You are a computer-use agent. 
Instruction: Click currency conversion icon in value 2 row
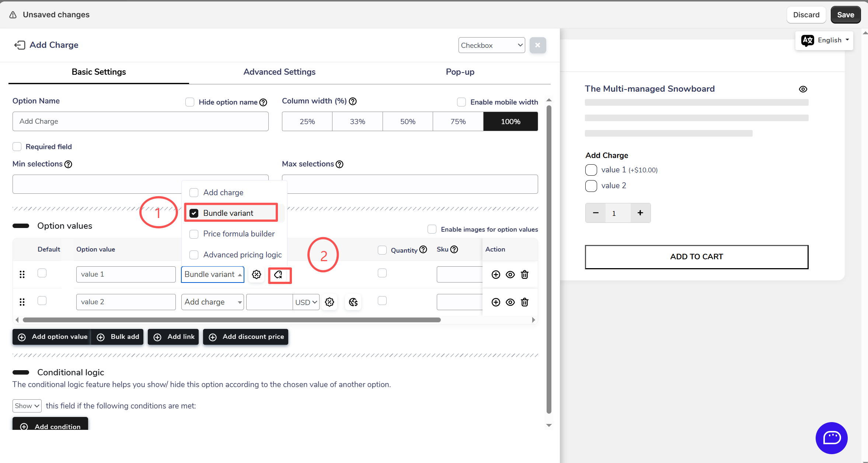353,302
